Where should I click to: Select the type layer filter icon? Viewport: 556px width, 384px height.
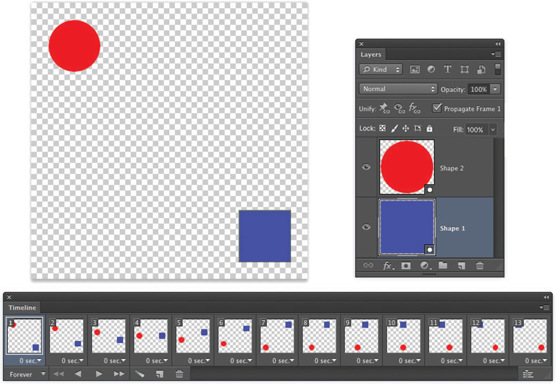pos(447,69)
